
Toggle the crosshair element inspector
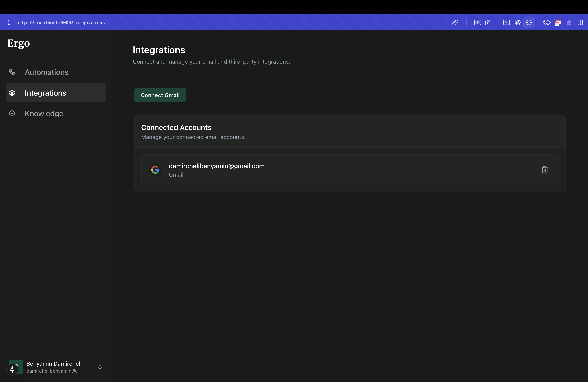[529, 22]
